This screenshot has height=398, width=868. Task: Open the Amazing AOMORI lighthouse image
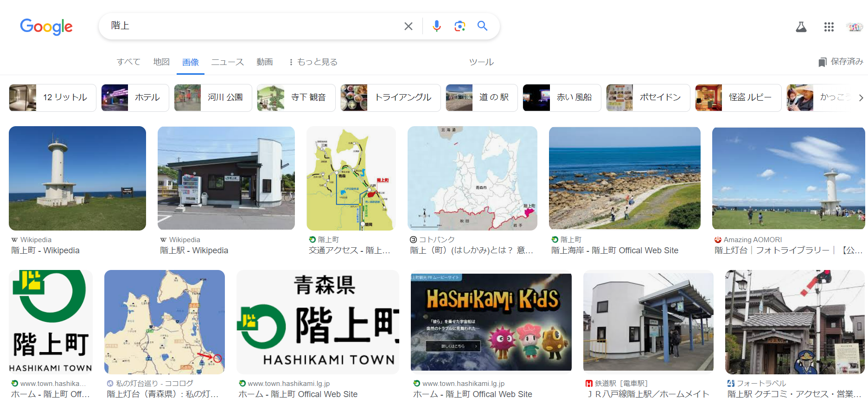[789, 178]
